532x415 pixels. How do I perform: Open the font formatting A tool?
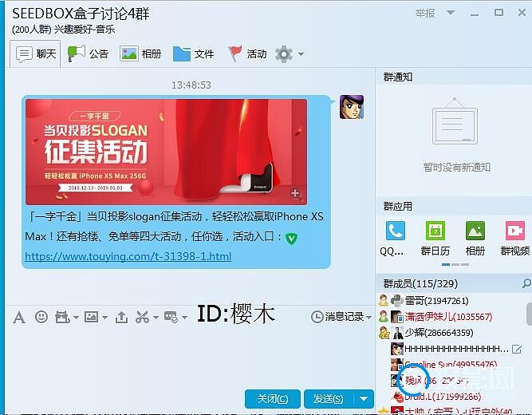(x=19, y=318)
